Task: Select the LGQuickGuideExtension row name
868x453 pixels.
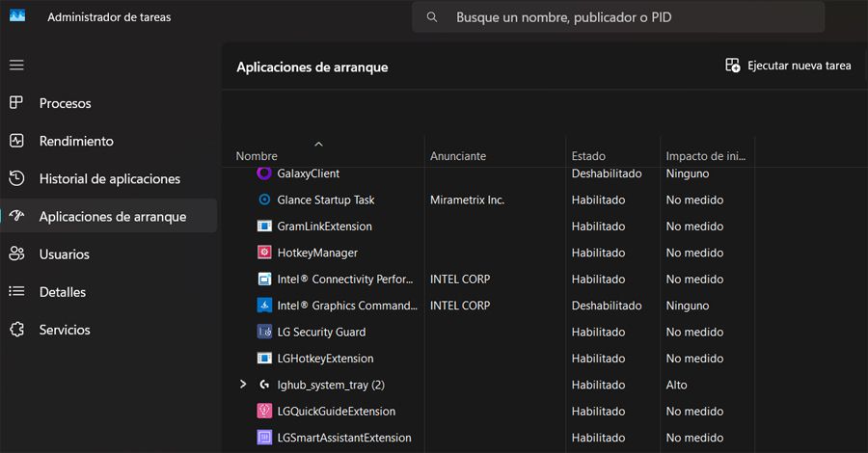Action: pyautogui.click(x=336, y=411)
